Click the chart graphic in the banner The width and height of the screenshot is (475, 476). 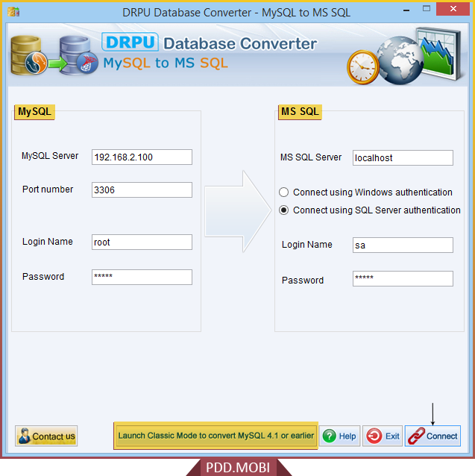(441, 54)
